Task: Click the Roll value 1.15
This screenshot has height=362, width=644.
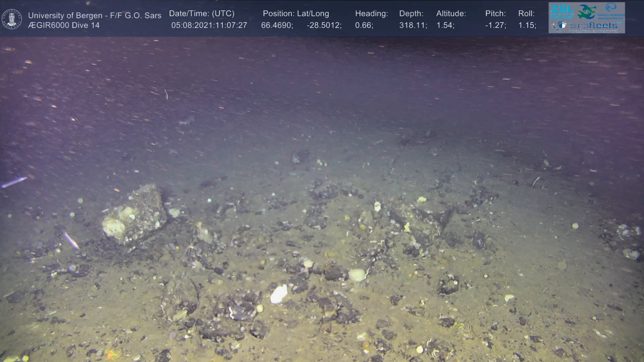Action: coord(527,25)
